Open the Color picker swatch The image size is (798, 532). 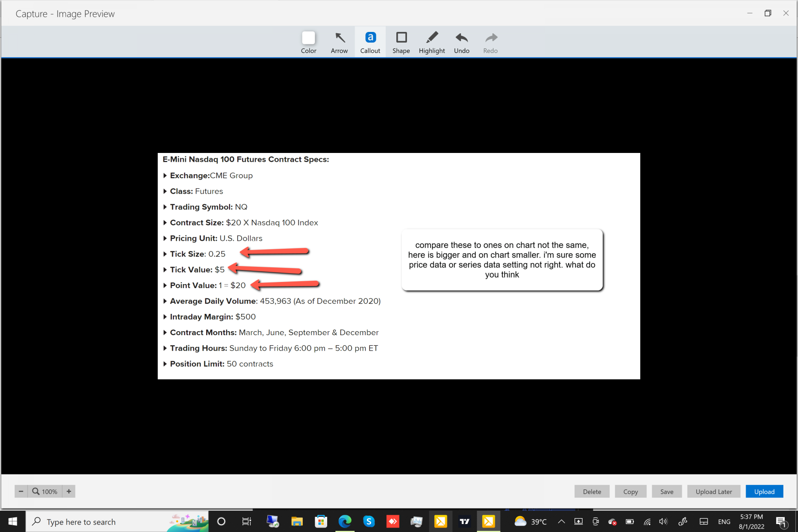[309, 43]
